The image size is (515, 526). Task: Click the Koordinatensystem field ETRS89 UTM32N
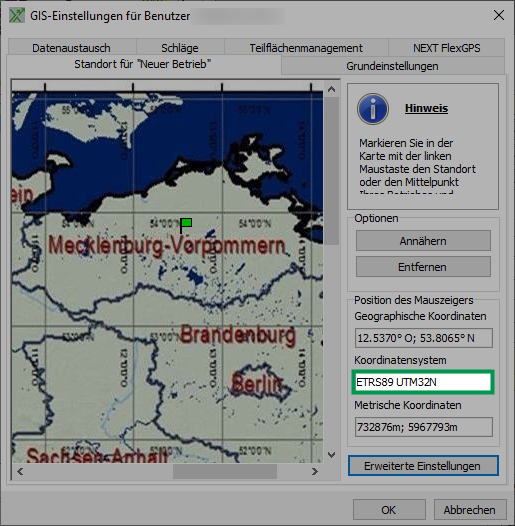423,382
